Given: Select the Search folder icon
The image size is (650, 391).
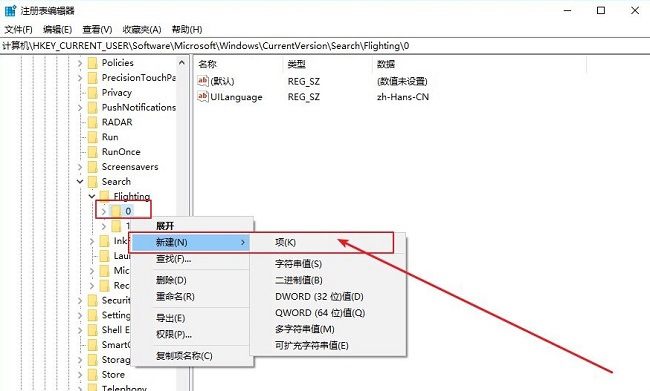Looking at the screenshot, I should tap(93, 182).
